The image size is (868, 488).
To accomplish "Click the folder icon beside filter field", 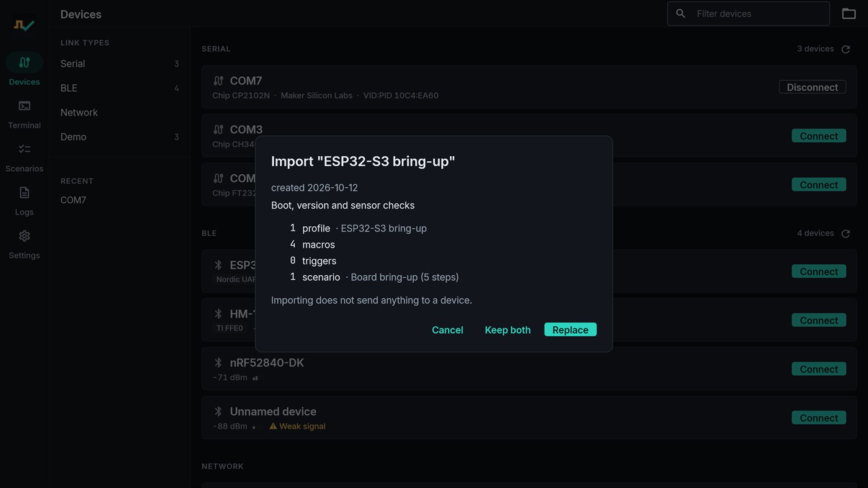I will [849, 13].
